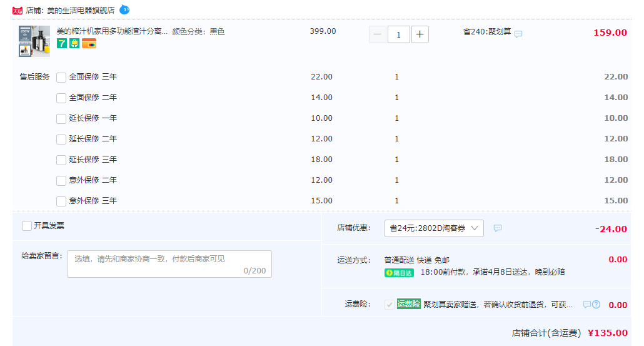Click the orange credit card badge icon
Image resolution: width=644 pixels, height=346 pixels.
tap(89, 43)
